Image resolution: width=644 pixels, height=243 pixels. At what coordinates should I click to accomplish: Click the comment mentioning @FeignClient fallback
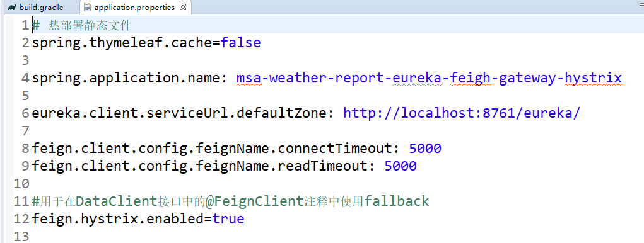(230, 201)
